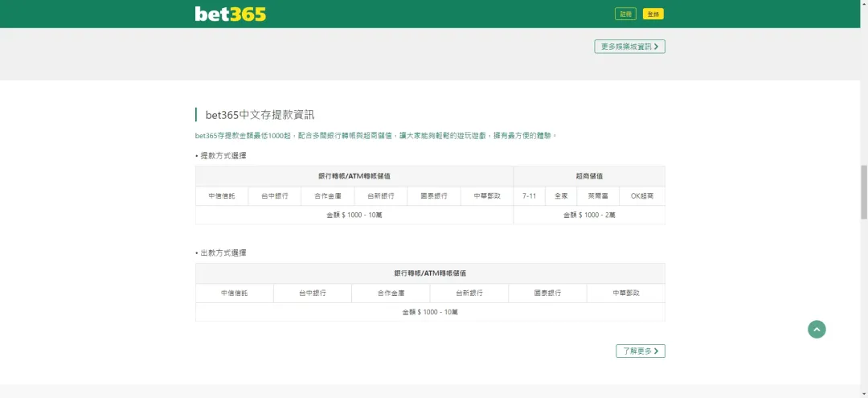Choose the 萊爾富 store option

598,196
